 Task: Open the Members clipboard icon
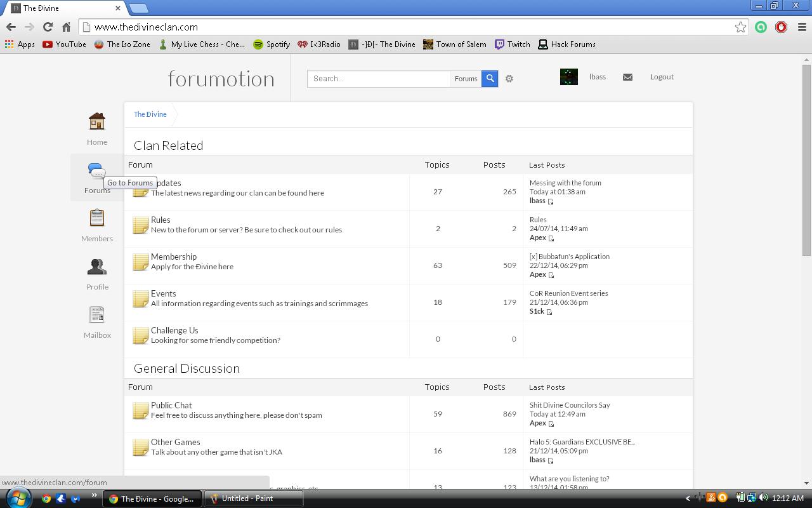tap(97, 218)
